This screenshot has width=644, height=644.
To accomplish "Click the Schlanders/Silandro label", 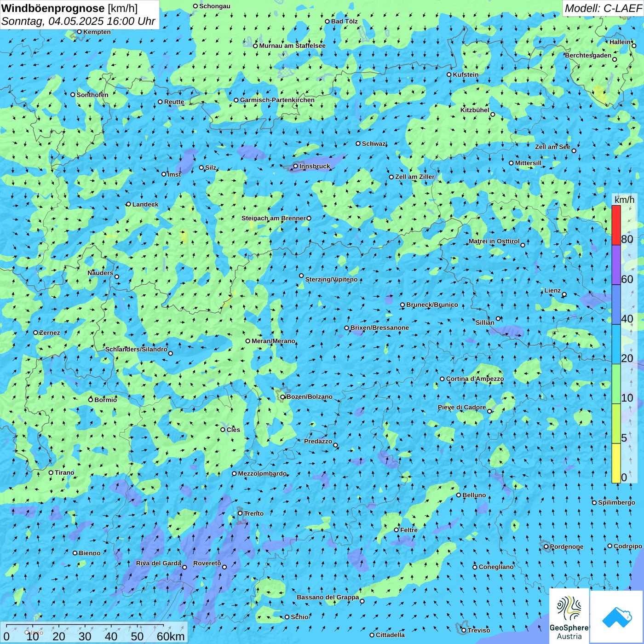I will pyautogui.click(x=136, y=349).
